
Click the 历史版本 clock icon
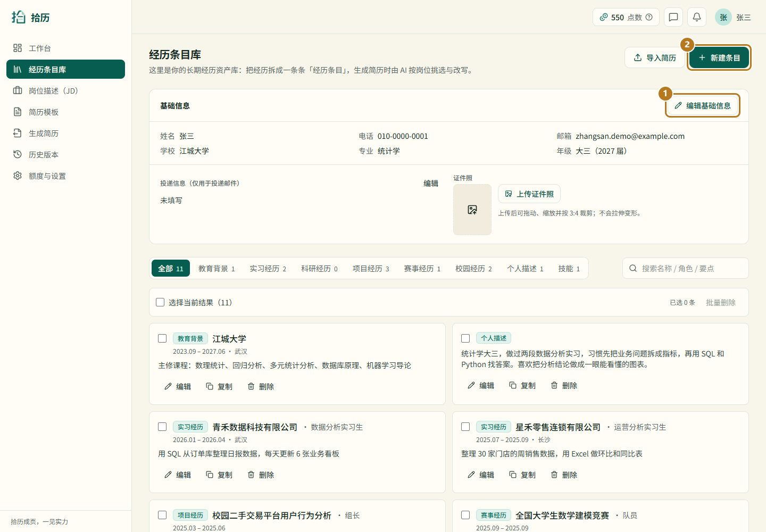point(18,154)
